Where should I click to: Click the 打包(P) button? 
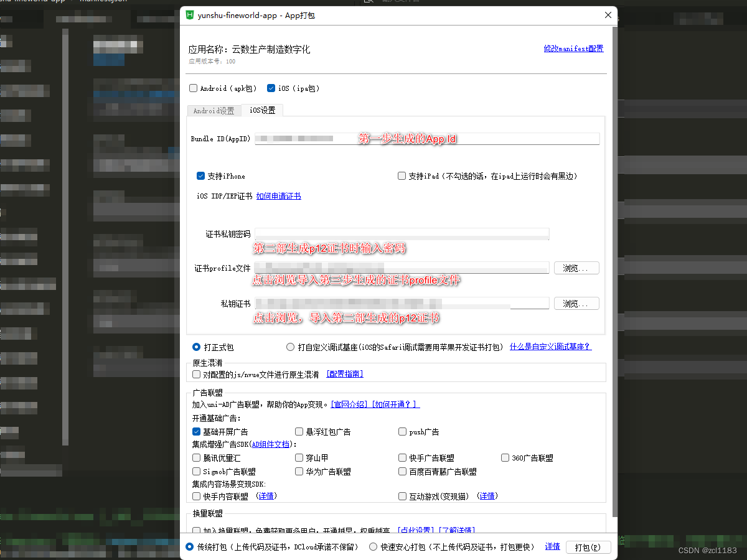(588, 547)
